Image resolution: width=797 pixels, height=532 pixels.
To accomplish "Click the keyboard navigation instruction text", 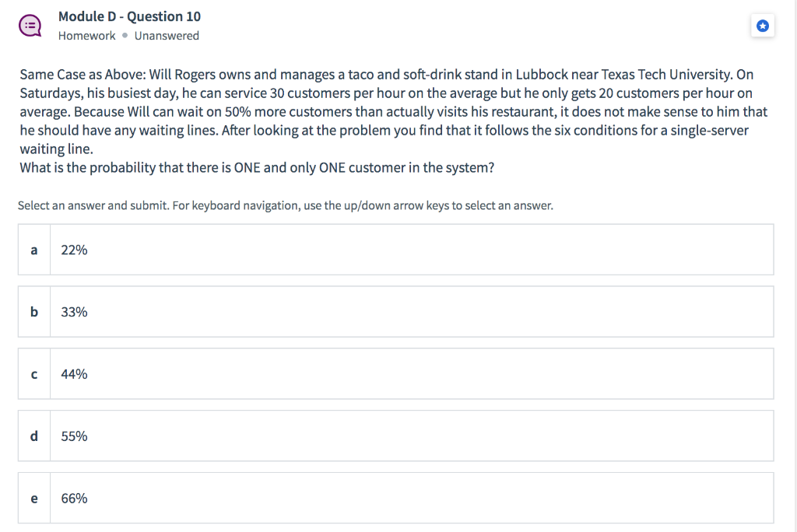I will tap(286, 205).
